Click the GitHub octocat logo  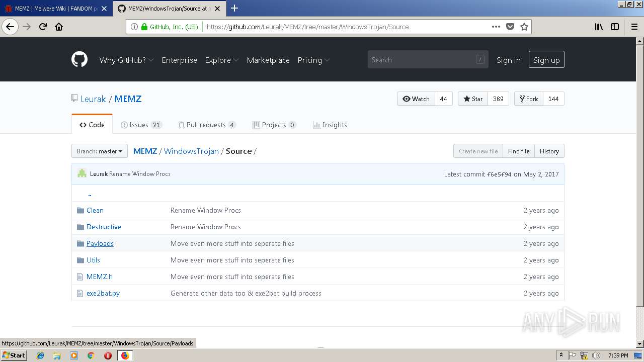click(79, 60)
